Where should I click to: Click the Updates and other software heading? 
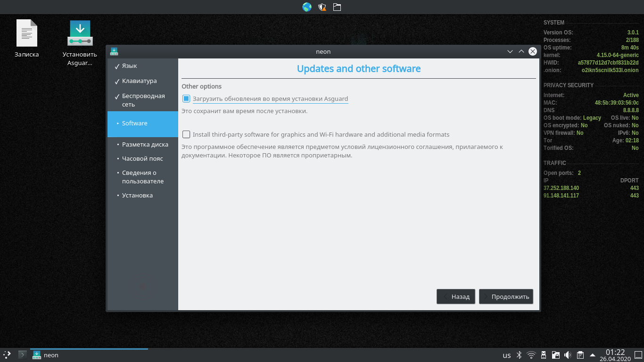tap(359, 69)
